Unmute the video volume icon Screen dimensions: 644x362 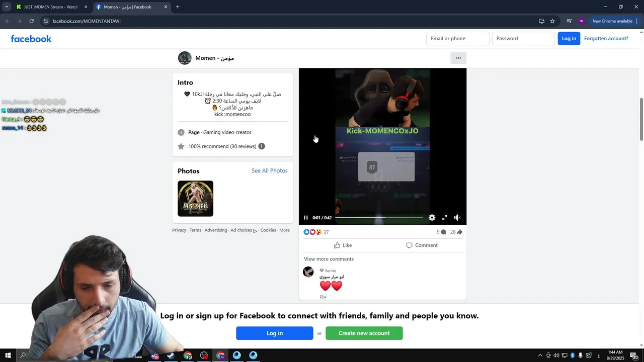(457, 218)
